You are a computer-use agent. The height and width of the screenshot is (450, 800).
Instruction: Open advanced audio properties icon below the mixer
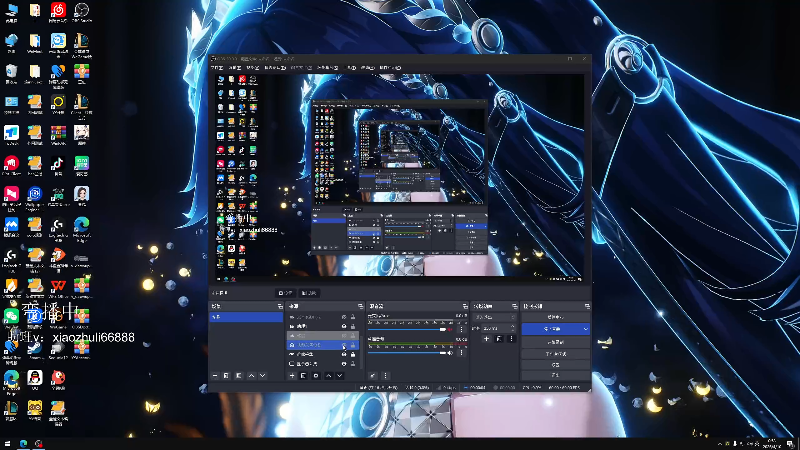pos(373,376)
